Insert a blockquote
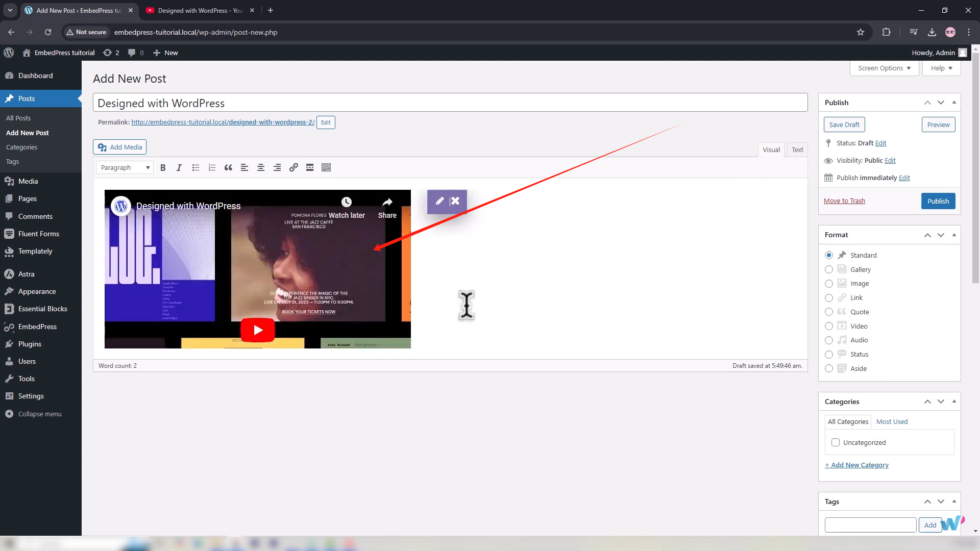Image resolution: width=980 pixels, height=551 pixels. (x=228, y=167)
